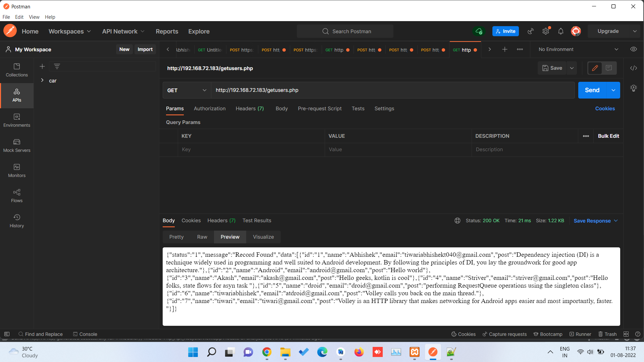
Task: Open the API Network dropdown menu
Action: 123,31
